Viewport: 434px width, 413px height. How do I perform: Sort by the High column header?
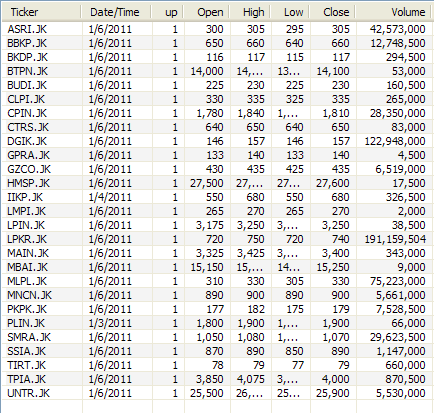250,12
